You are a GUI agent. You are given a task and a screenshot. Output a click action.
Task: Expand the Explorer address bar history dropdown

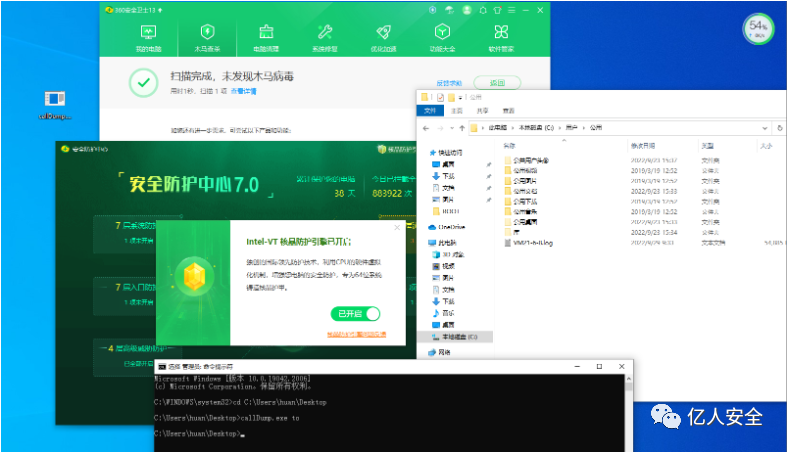click(765, 128)
